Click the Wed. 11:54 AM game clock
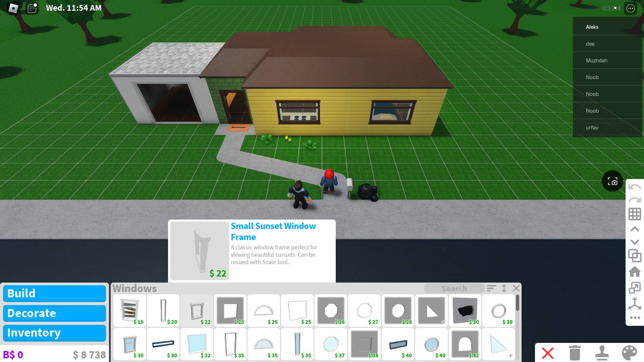Viewport: 644px width, 362px height. tap(74, 8)
